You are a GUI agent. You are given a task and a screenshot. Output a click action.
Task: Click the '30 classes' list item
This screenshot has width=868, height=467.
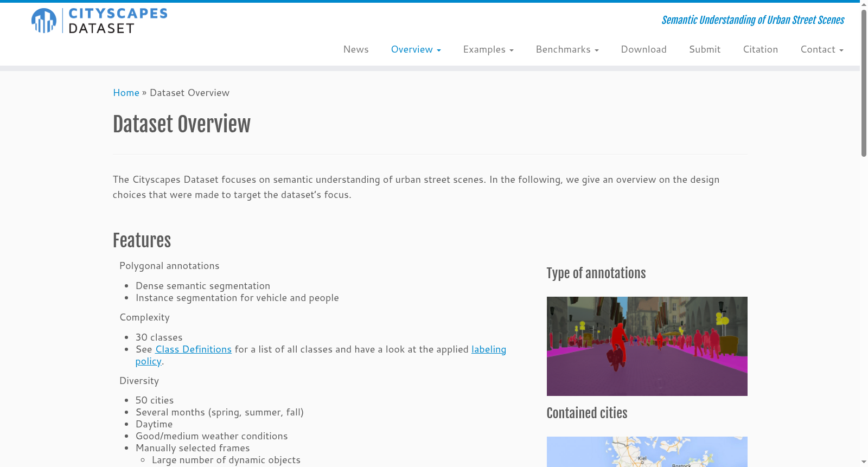point(159,337)
